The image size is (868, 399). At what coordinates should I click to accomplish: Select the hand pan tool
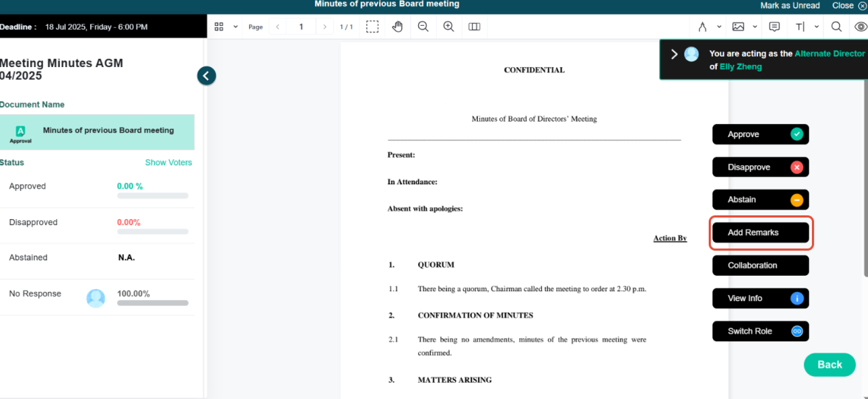pos(397,27)
